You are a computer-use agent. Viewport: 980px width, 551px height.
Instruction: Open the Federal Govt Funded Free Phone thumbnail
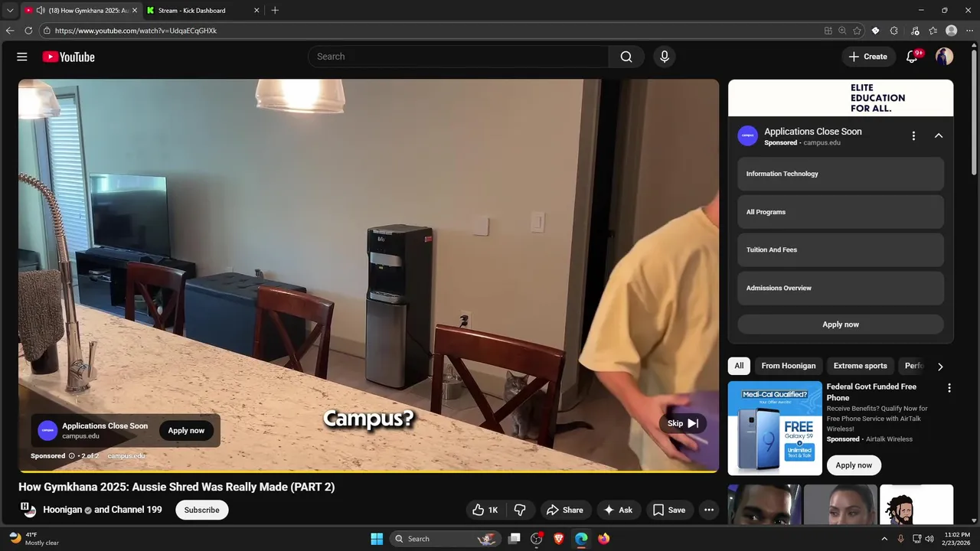(x=775, y=429)
